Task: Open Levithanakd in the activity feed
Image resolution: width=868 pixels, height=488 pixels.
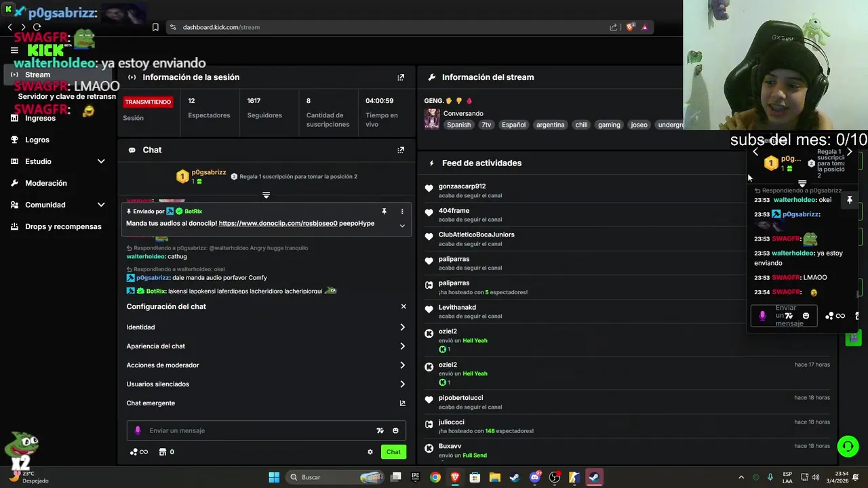Action: click(x=457, y=307)
